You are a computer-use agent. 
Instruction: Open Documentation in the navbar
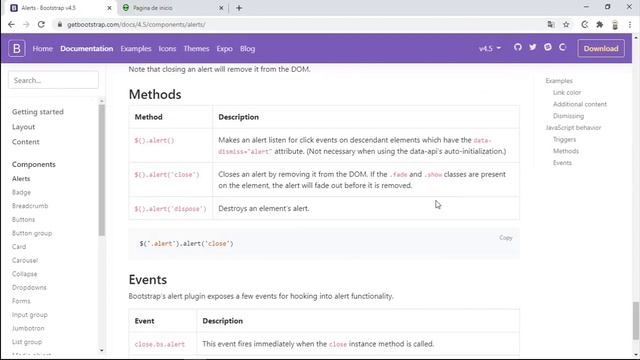87,49
